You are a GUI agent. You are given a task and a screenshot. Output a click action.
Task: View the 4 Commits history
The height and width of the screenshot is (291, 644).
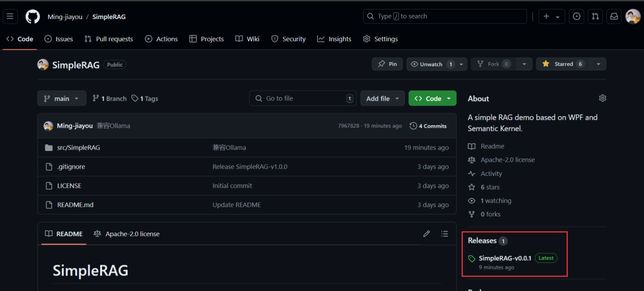point(428,126)
